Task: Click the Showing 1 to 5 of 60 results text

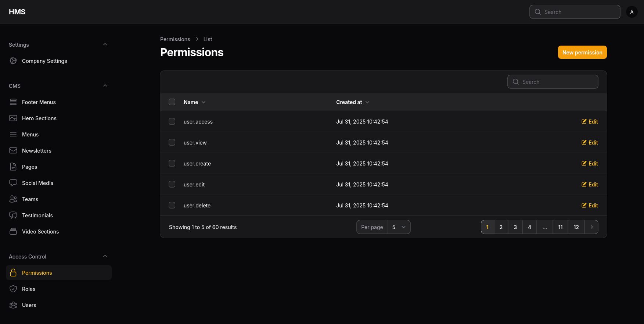Action: pos(203,227)
